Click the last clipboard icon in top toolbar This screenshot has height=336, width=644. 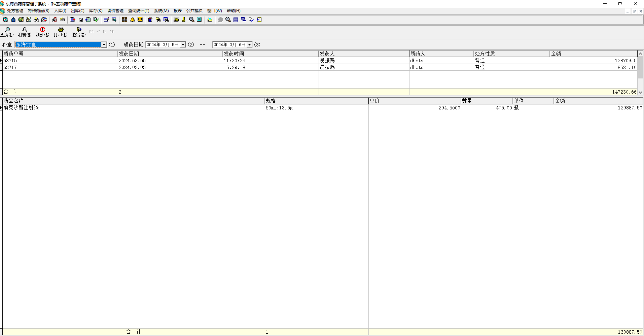(x=259, y=20)
